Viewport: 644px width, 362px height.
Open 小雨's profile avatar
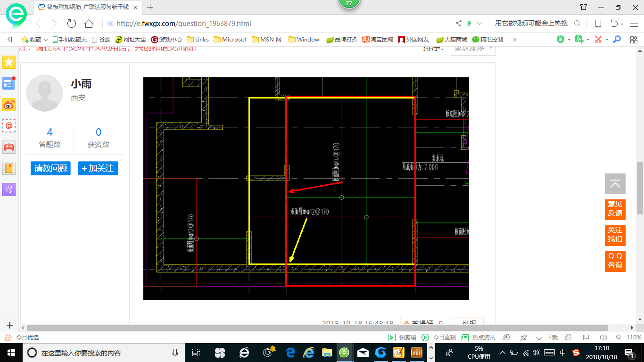[x=44, y=93]
